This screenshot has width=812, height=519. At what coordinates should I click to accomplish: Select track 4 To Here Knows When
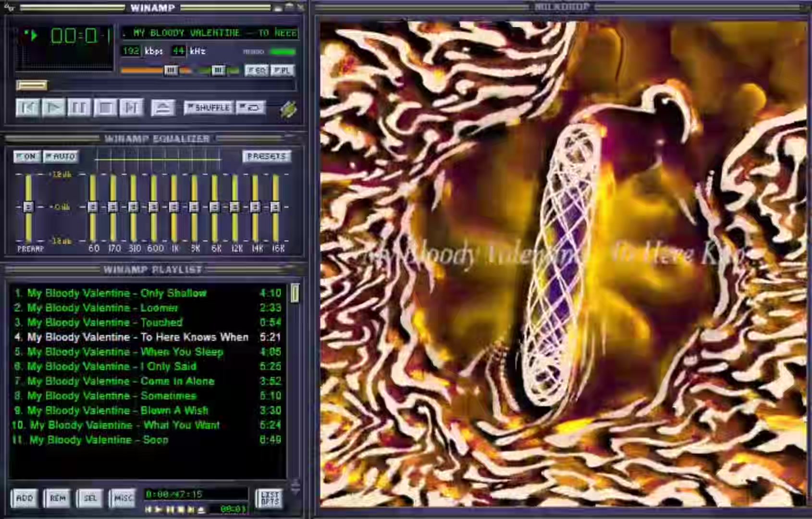(x=148, y=337)
